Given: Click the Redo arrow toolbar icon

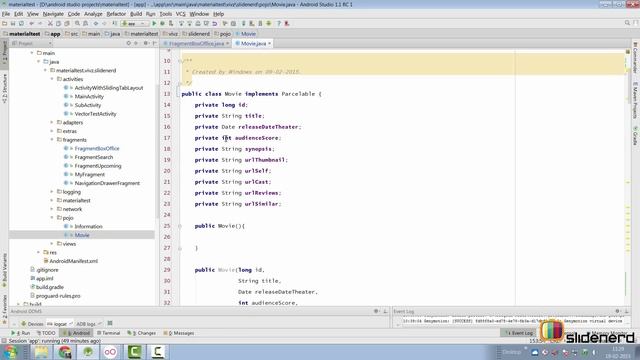Looking at the screenshot, I should pos(40,24).
